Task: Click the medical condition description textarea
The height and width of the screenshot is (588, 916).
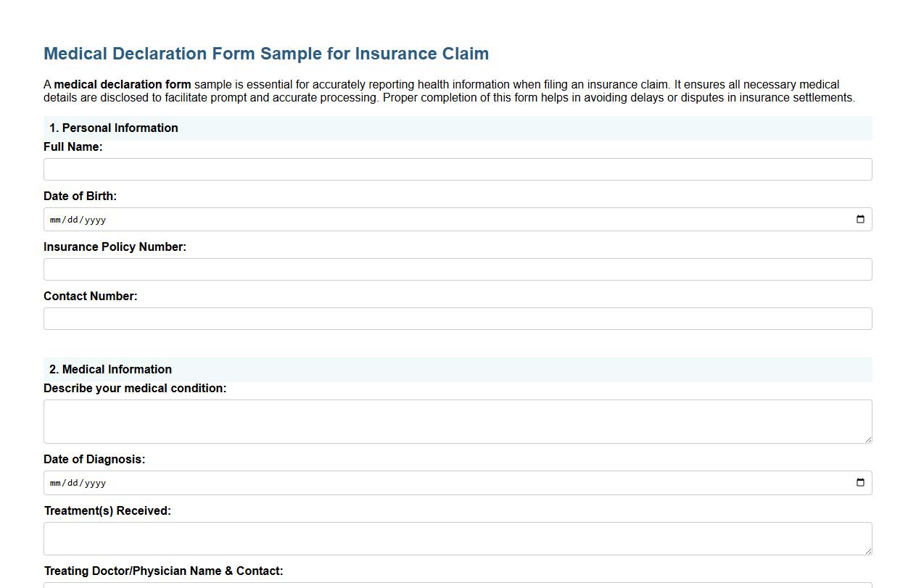Action: (458, 421)
